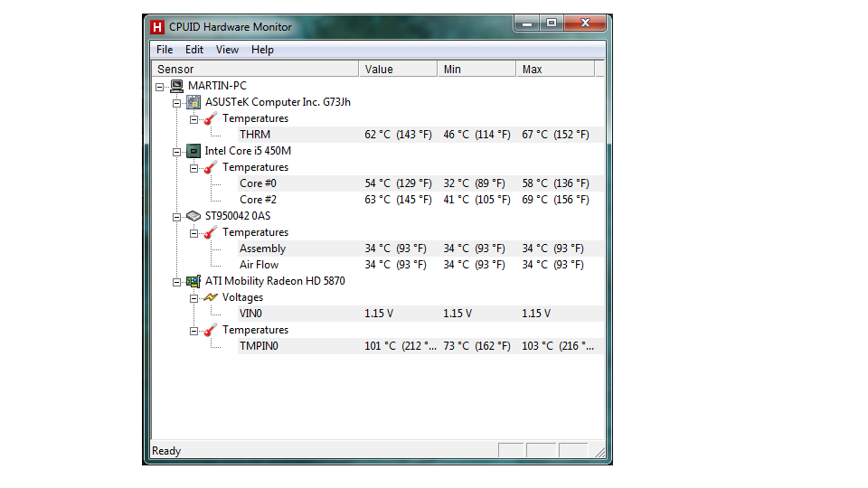This screenshot has height=488, width=868.
Task: Close the CPUID Hardware Monitor window
Action: [585, 23]
